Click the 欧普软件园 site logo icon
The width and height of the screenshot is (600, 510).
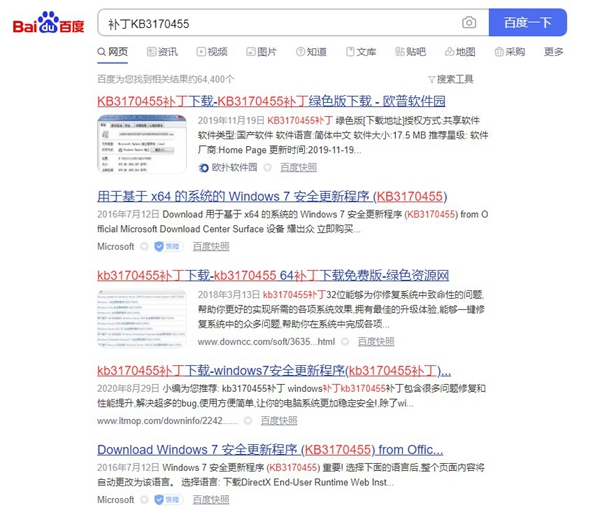tap(204, 168)
